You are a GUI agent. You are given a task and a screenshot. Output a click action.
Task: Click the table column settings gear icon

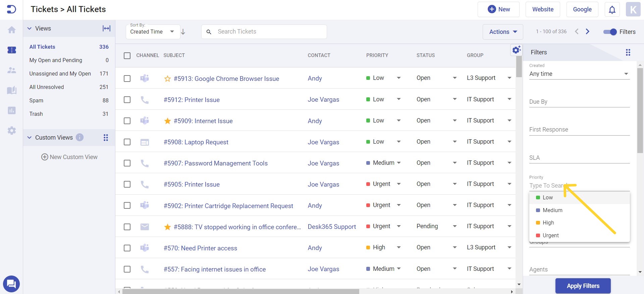click(x=516, y=50)
